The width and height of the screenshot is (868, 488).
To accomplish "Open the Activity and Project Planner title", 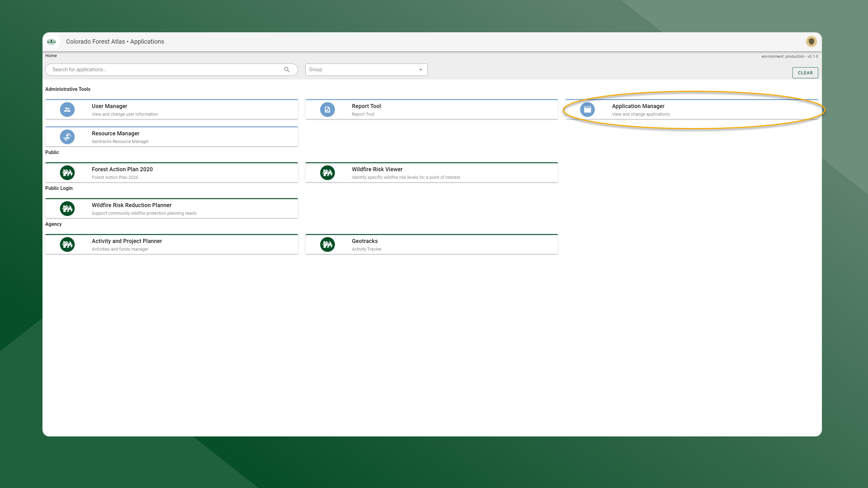I will point(127,241).
